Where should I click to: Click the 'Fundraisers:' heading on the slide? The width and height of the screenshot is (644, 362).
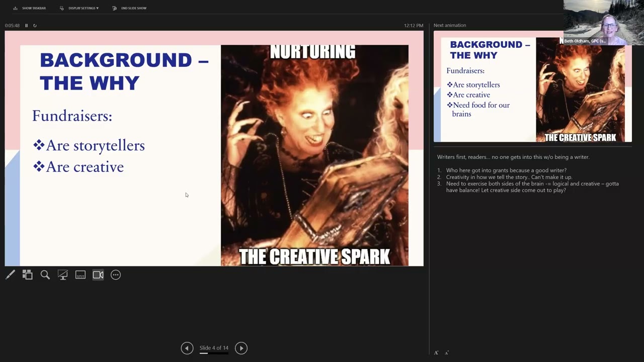[72, 116]
